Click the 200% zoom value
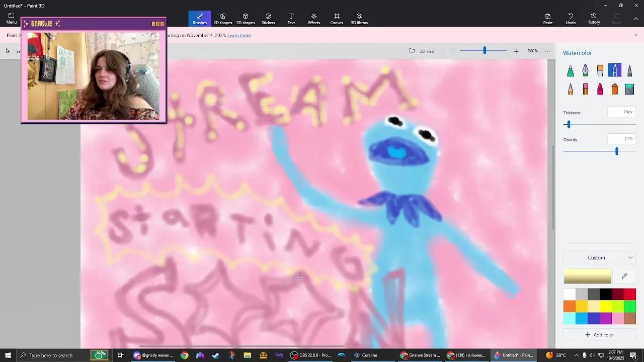This screenshot has width=644, height=362. [533, 51]
